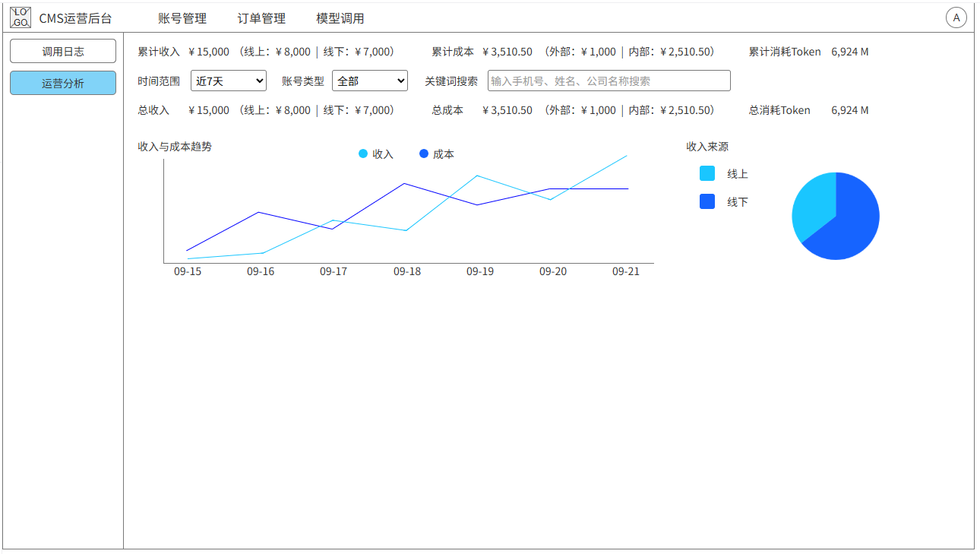The height and width of the screenshot is (554, 980).
Task: Select 运营分析 in the sidebar
Action: click(x=63, y=83)
